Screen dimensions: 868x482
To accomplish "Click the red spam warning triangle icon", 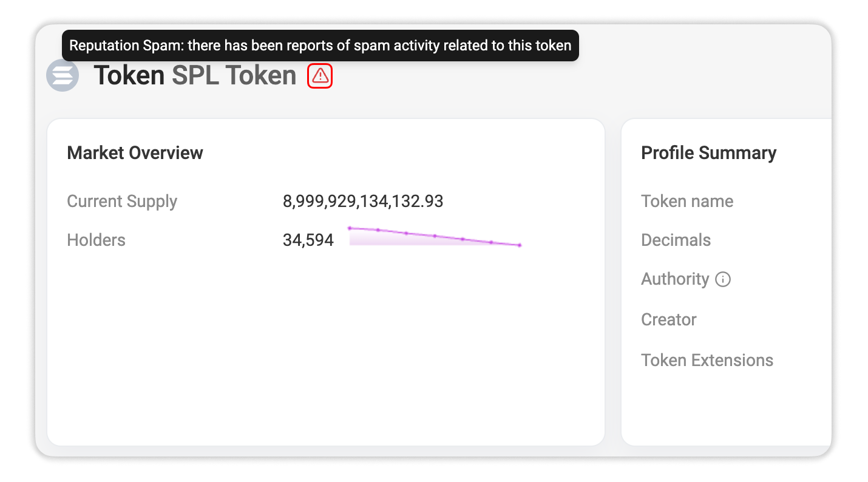I will click(320, 76).
